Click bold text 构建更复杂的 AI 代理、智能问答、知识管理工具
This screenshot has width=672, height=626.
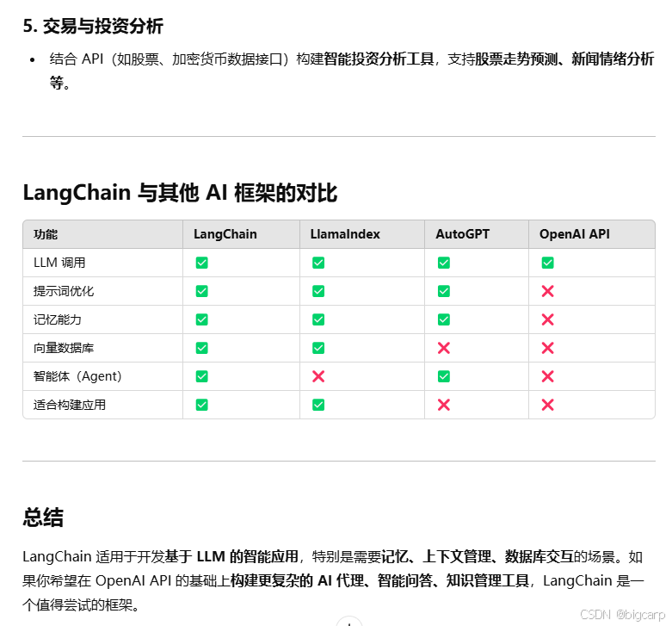click(379, 580)
